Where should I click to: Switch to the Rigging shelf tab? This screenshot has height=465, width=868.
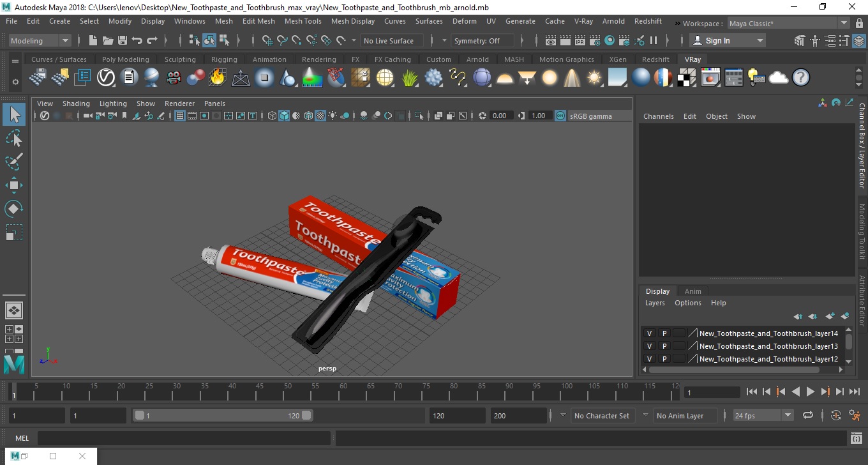tap(224, 59)
